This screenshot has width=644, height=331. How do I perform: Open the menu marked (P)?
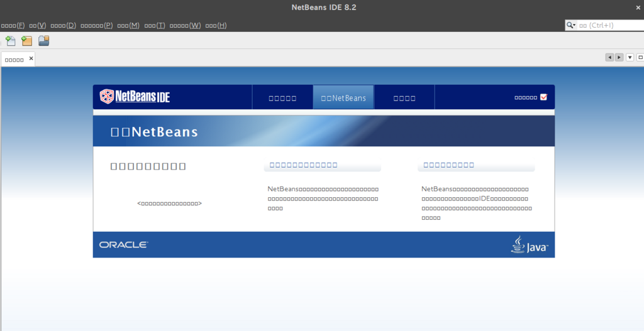[x=96, y=25]
